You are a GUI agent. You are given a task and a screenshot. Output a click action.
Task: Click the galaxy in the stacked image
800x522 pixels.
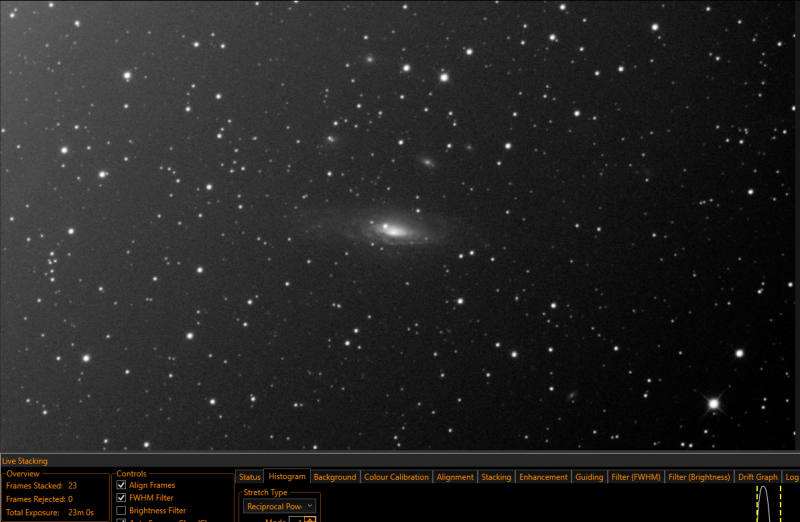[394, 231]
